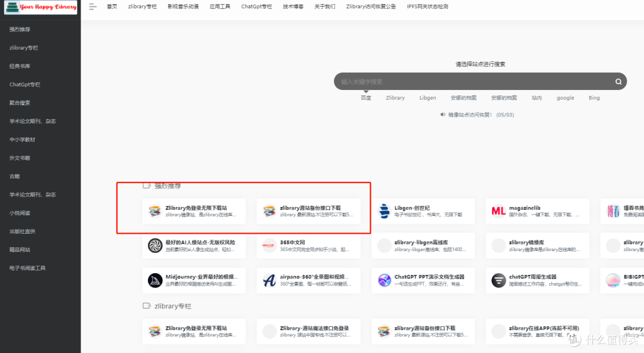The height and width of the screenshot is (353, 644).
Task: Open the chatGPT周报生成器 card title
Action: [x=532, y=277]
